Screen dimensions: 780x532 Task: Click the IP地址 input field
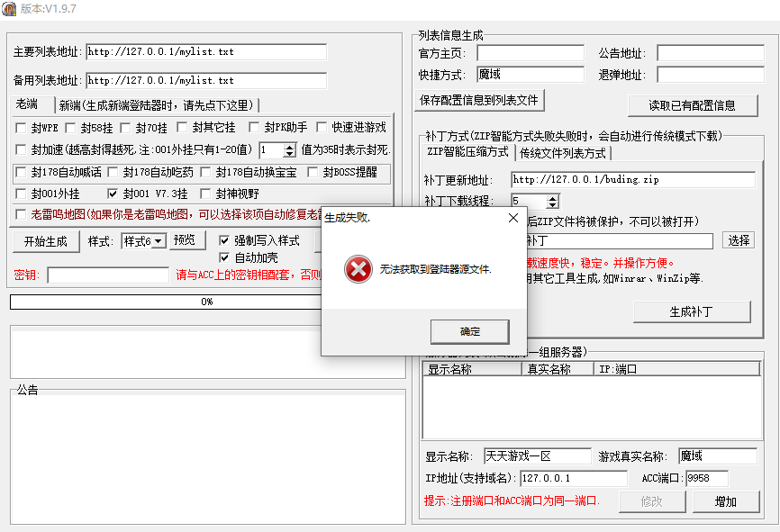coord(574,478)
